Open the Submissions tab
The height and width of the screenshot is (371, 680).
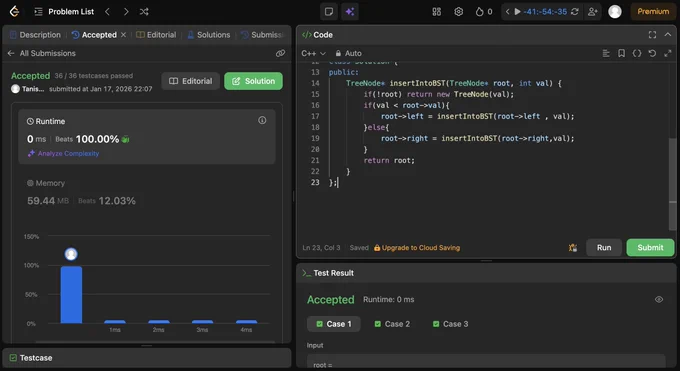pos(262,35)
